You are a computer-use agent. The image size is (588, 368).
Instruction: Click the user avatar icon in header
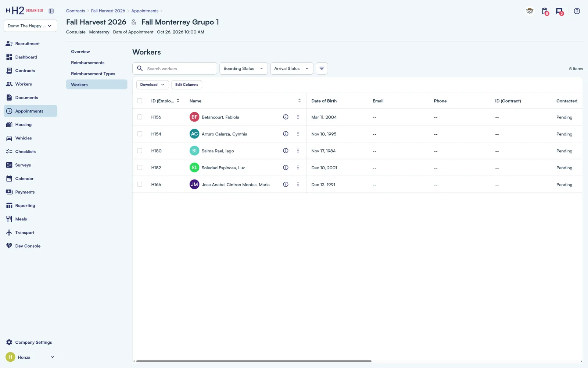pyautogui.click(x=530, y=11)
